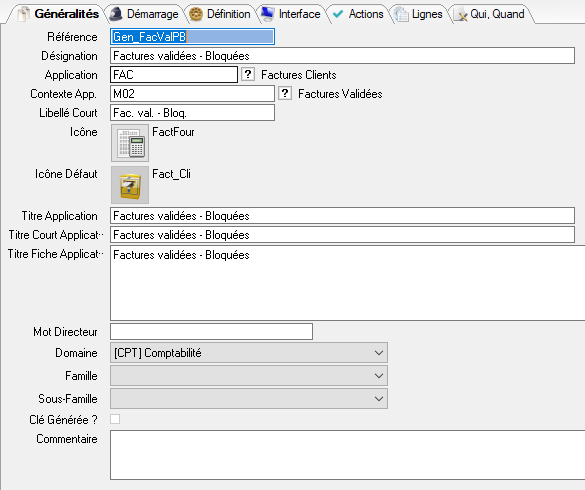Toggle the Clé Générée checkbox

[x=115, y=419]
